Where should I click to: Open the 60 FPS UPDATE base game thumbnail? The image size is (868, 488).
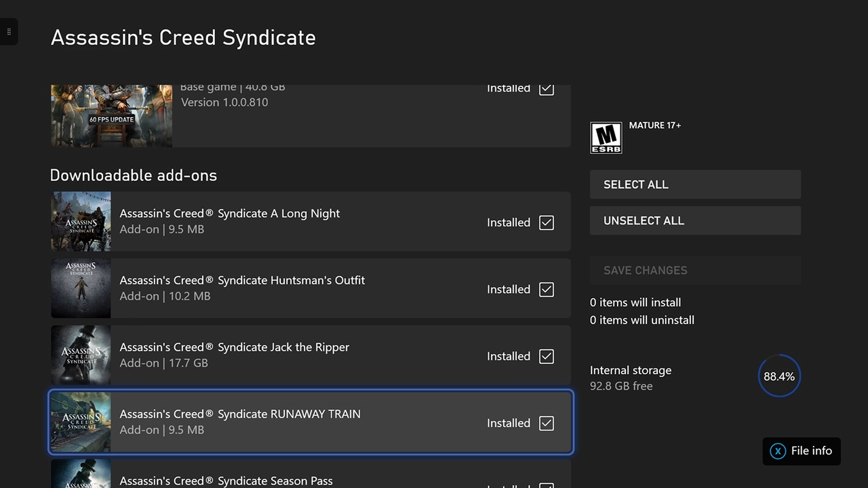pyautogui.click(x=111, y=116)
